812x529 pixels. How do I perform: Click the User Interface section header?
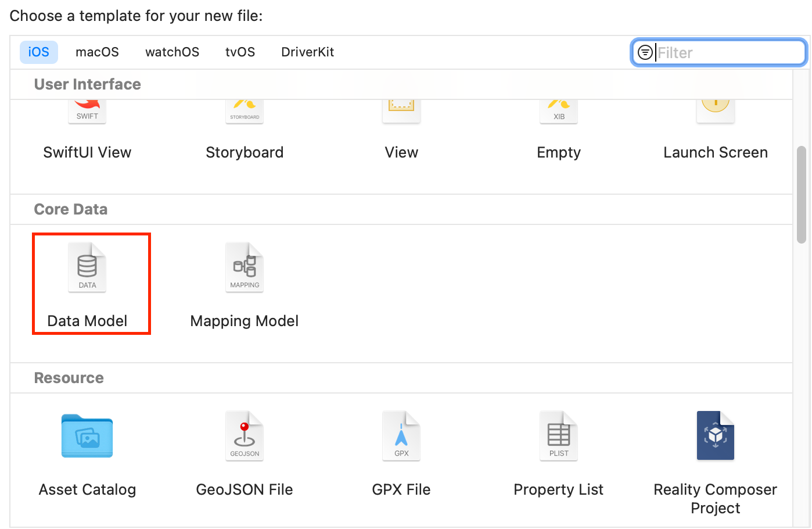coord(88,84)
